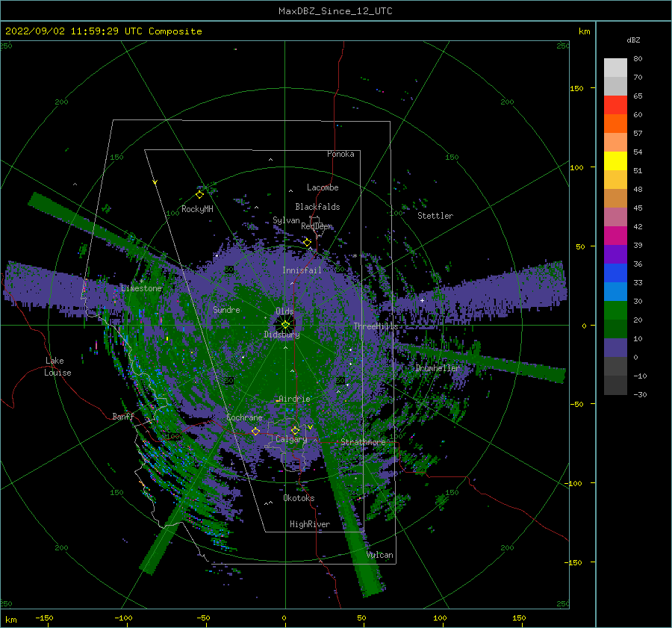
Task: Click the -150 label on the bottom axis
Action: point(44,618)
